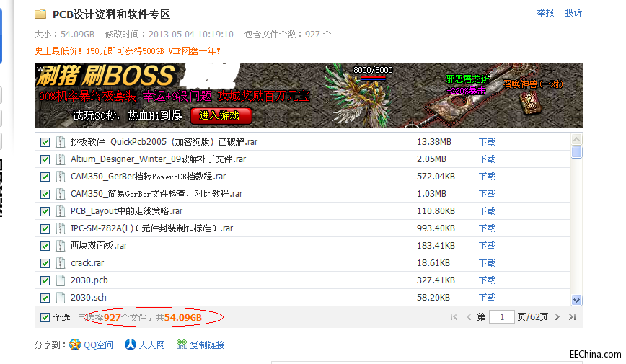The image size is (626, 364).
Task: Click the file icon for 2030.sch
Action: [x=61, y=298]
